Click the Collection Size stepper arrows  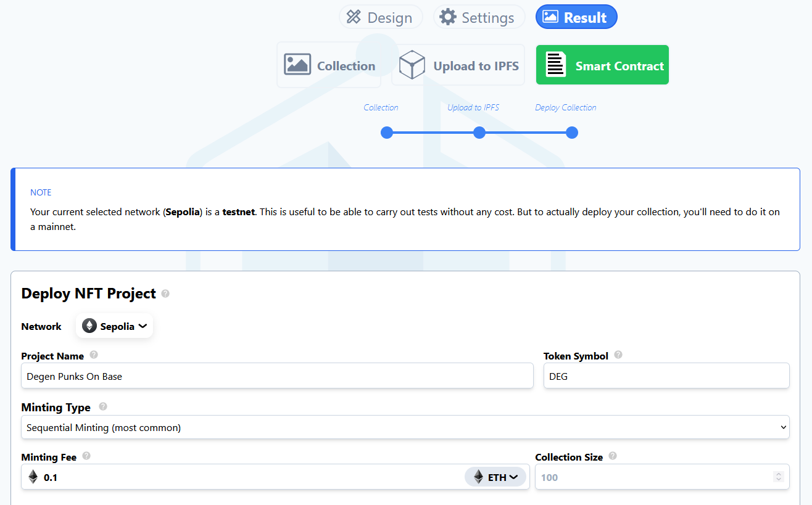(779, 477)
